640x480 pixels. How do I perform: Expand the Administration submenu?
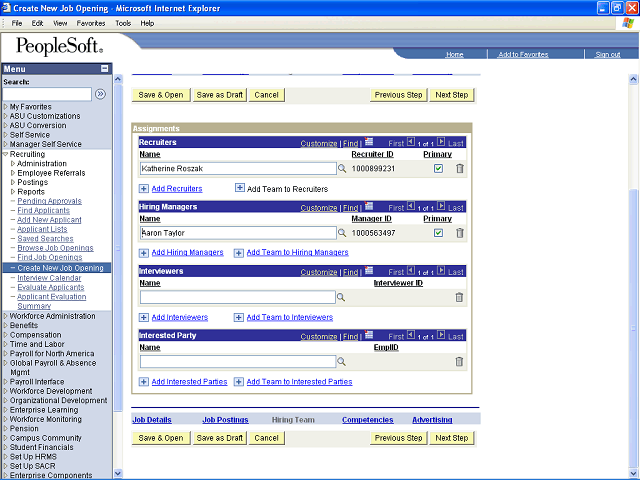(x=13, y=164)
